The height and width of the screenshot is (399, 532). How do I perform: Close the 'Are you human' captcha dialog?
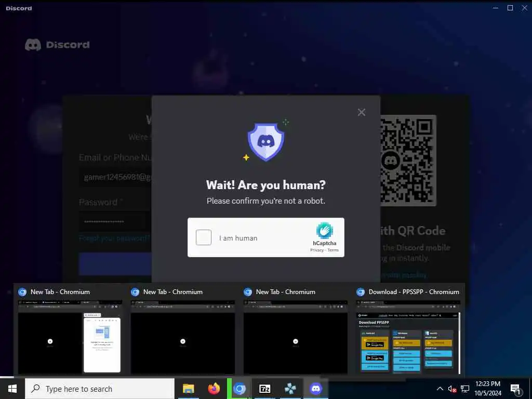[362, 112]
